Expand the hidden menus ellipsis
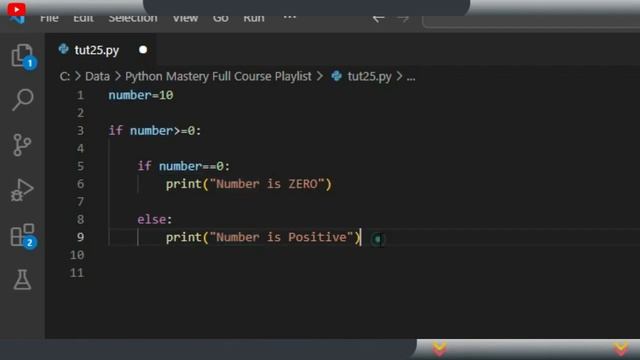The height and width of the screenshot is (360, 640). 289,18
